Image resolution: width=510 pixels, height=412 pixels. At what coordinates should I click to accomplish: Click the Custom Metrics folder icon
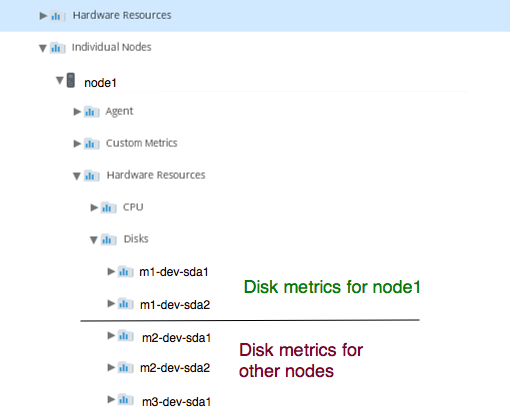tap(91, 144)
